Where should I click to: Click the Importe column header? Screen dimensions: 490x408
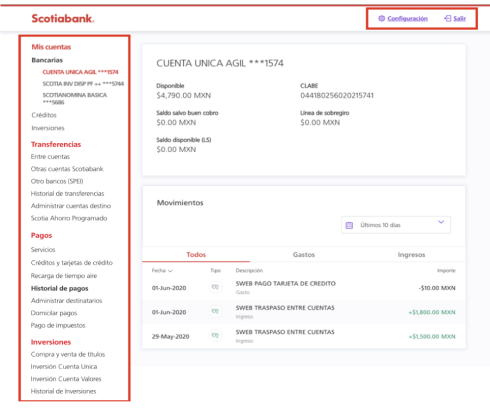click(446, 271)
